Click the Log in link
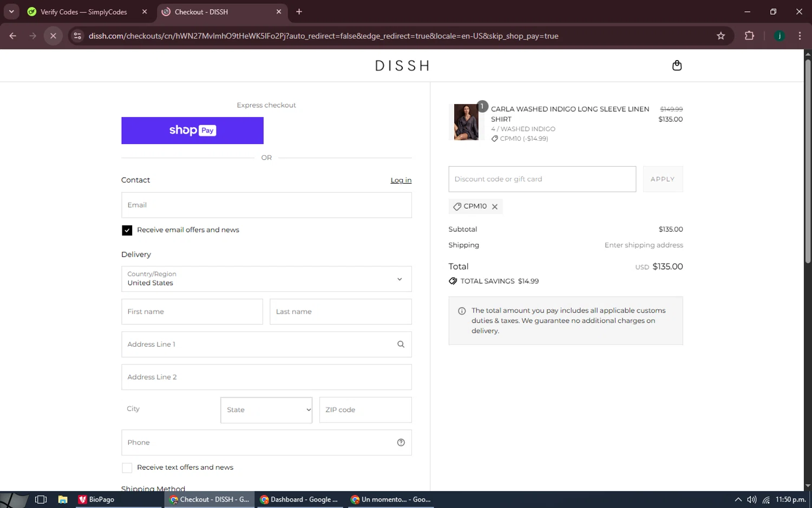The width and height of the screenshot is (812, 508). tap(401, 180)
